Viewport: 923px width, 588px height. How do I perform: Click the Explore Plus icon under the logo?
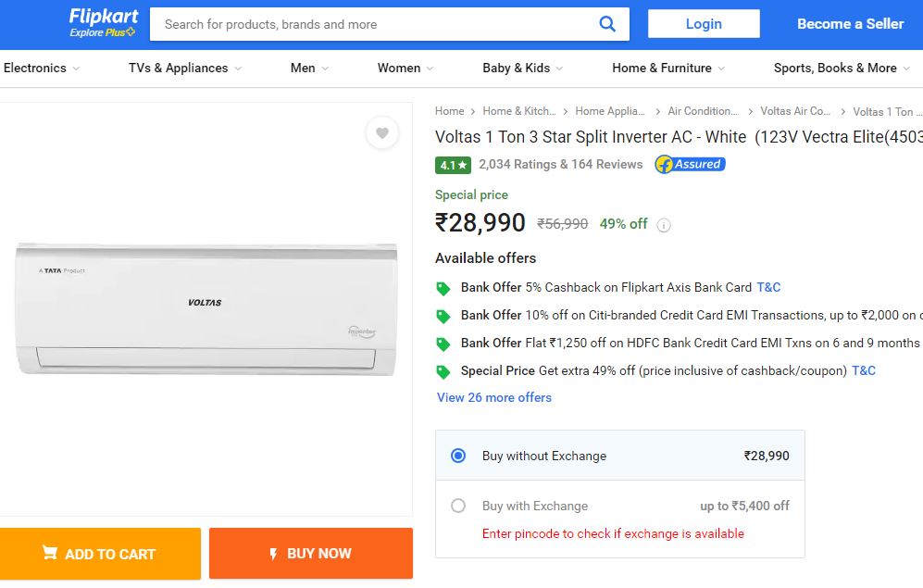tap(129, 31)
